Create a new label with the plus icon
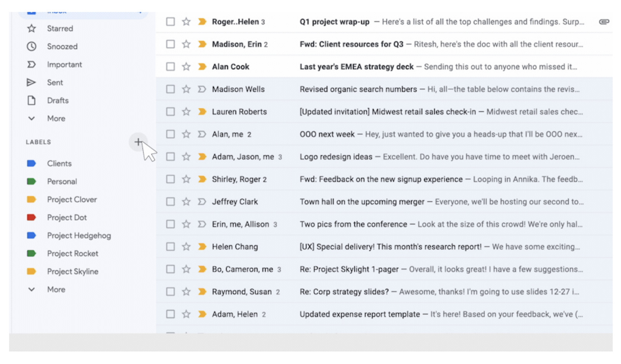 pos(138,142)
